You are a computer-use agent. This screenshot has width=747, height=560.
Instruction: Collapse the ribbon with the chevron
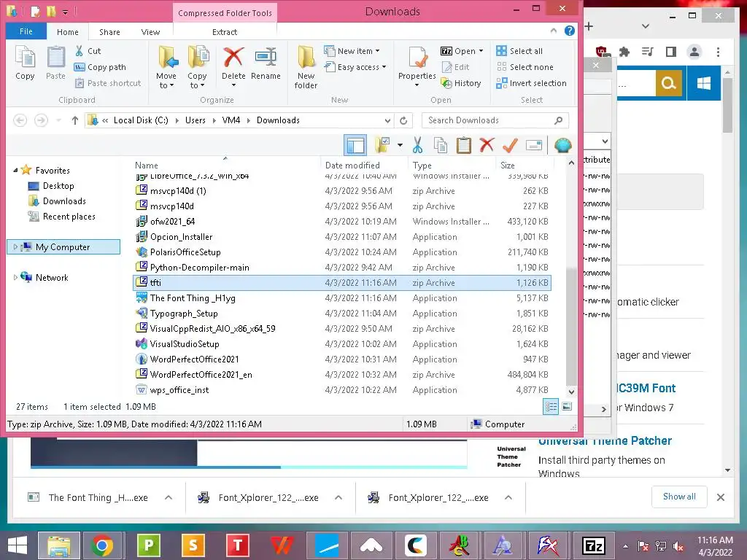[554, 31]
